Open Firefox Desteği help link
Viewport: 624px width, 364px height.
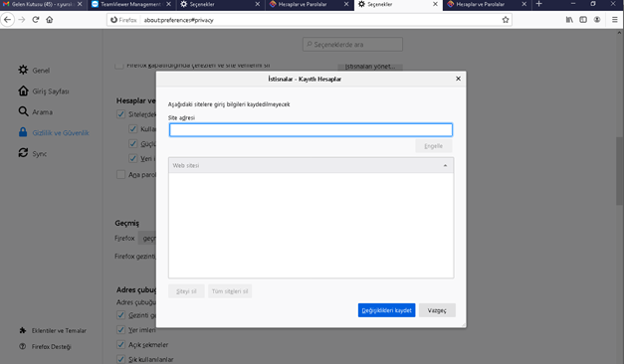(45, 346)
